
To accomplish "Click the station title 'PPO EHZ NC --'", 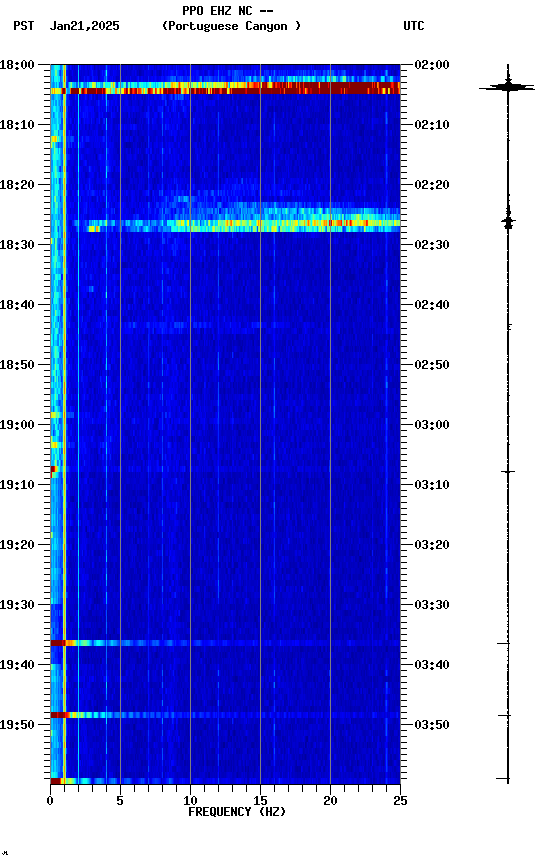I will [x=228, y=10].
